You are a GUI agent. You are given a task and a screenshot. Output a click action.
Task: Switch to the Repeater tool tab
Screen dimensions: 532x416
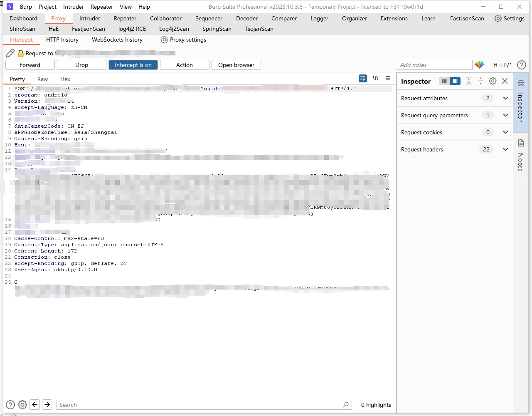(125, 18)
